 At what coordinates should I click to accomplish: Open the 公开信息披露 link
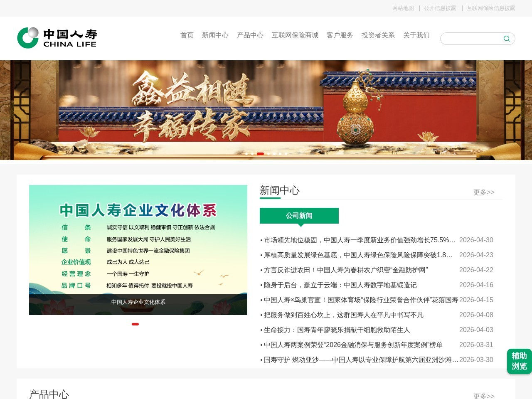[x=440, y=8]
